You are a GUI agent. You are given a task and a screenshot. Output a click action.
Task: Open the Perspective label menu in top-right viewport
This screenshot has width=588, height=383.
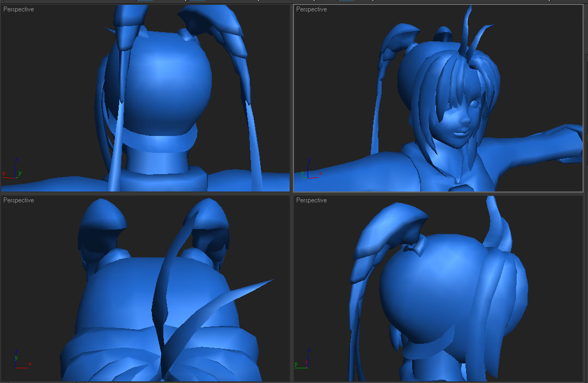coord(311,9)
